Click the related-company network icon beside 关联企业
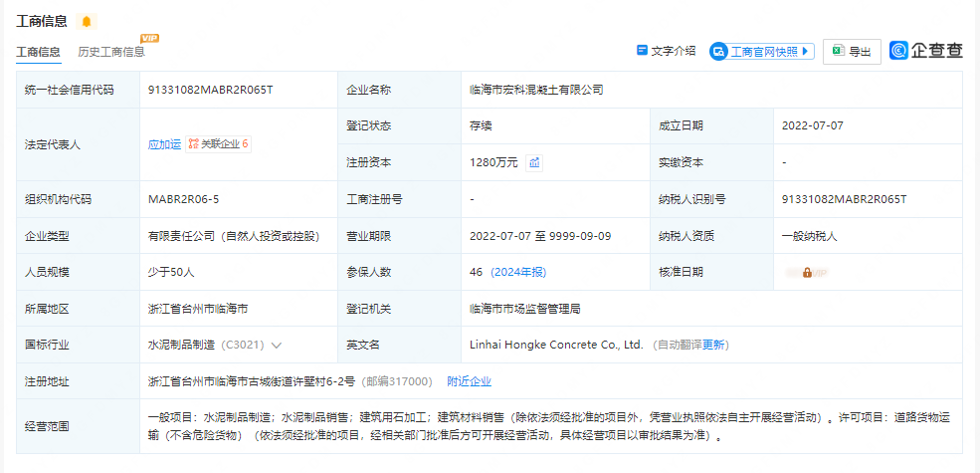The height and width of the screenshot is (473, 980). [x=193, y=144]
